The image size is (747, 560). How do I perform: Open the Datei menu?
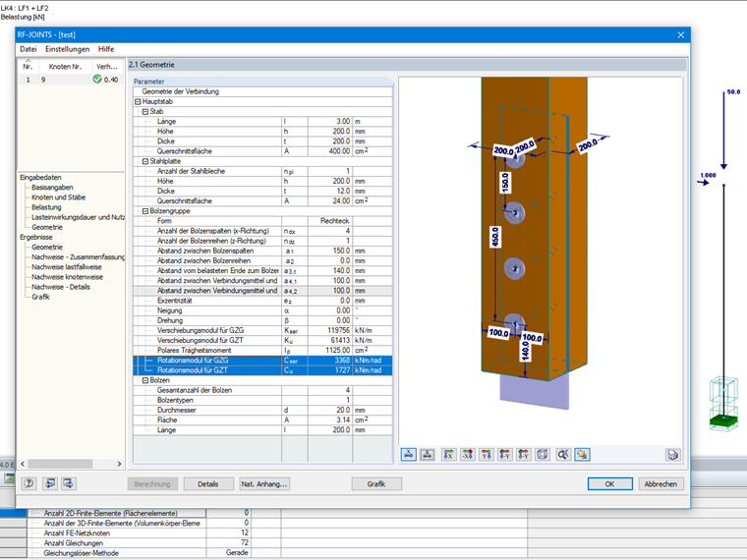pos(29,49)
